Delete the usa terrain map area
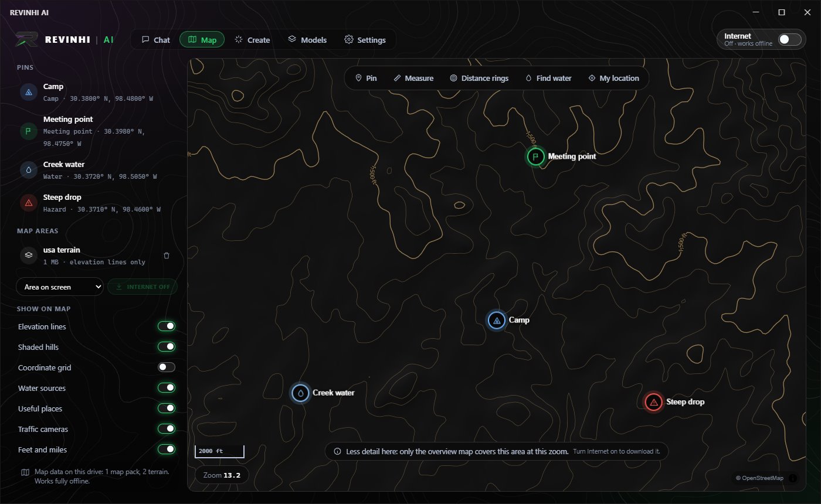Viewport: 821px width, 504px height. (x=167, y=256)
